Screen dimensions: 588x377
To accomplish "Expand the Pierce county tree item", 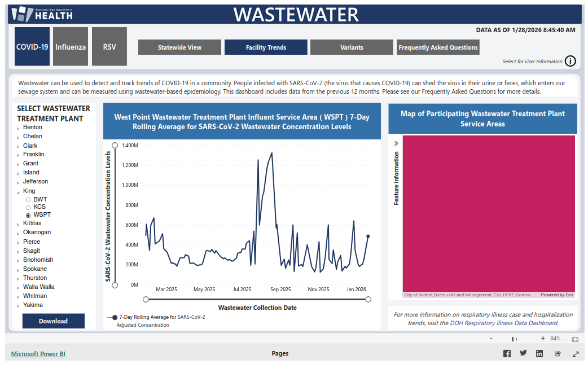I will [17, 243].
